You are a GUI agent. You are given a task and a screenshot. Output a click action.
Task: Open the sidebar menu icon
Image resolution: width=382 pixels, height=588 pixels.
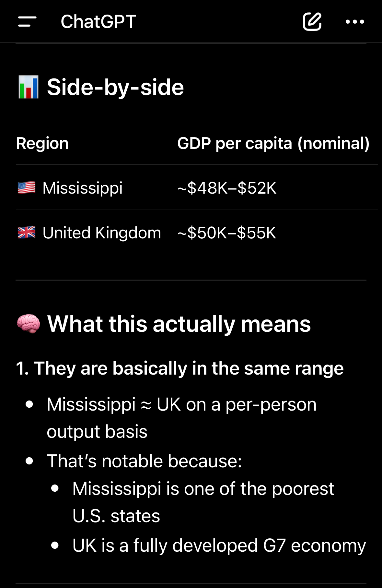tap(27, 22)
